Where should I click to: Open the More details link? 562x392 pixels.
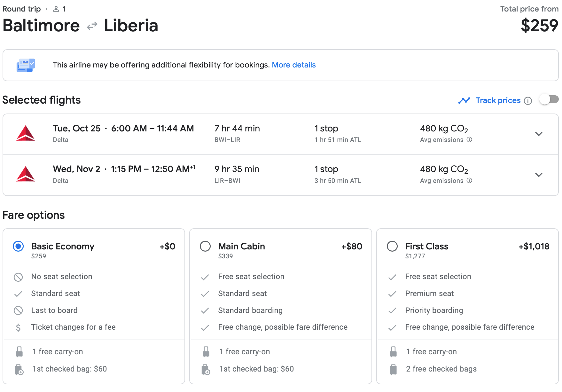[294, 65]
